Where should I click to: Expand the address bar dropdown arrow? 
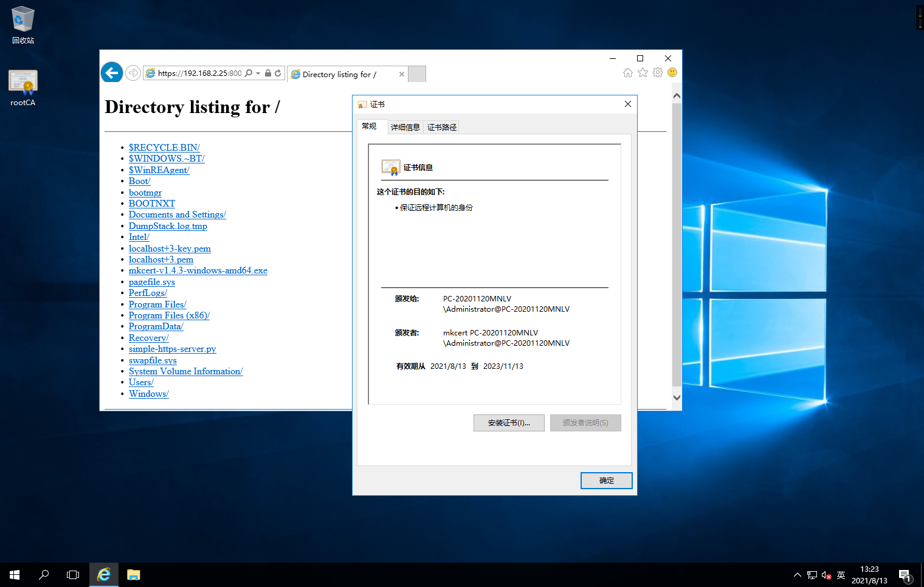point(258,73)
